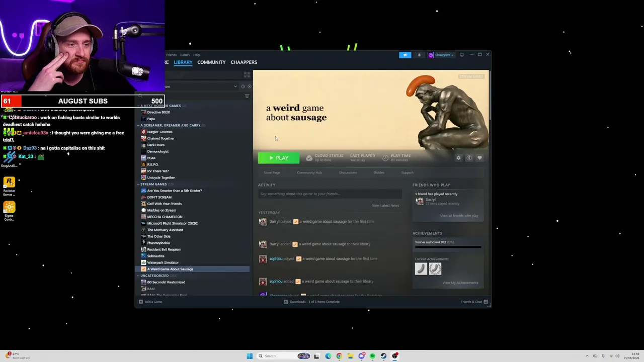
Task: Open the Elgato desktop shortcut
Action: [x=9, y=211]
